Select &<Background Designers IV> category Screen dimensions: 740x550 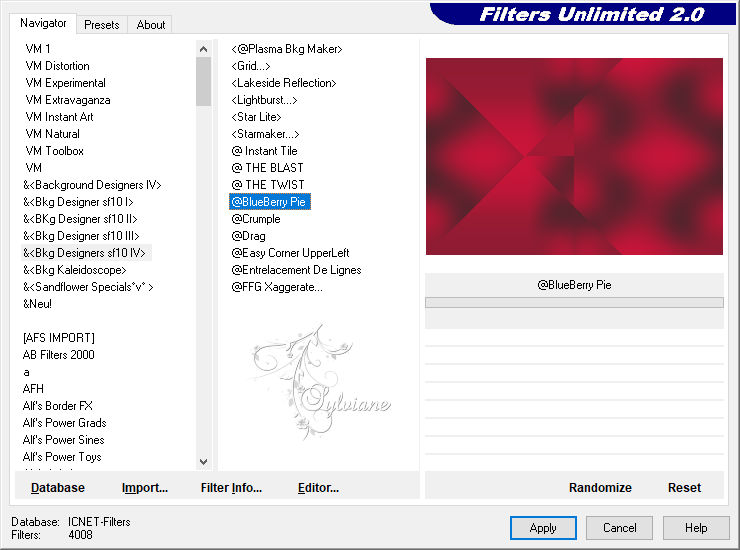[92, 185]
